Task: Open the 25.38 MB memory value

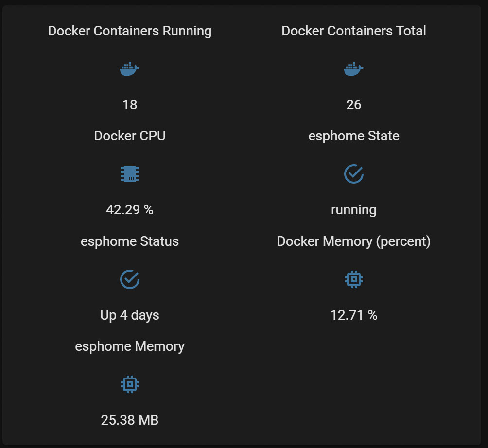Action: (x=130, y=420)
